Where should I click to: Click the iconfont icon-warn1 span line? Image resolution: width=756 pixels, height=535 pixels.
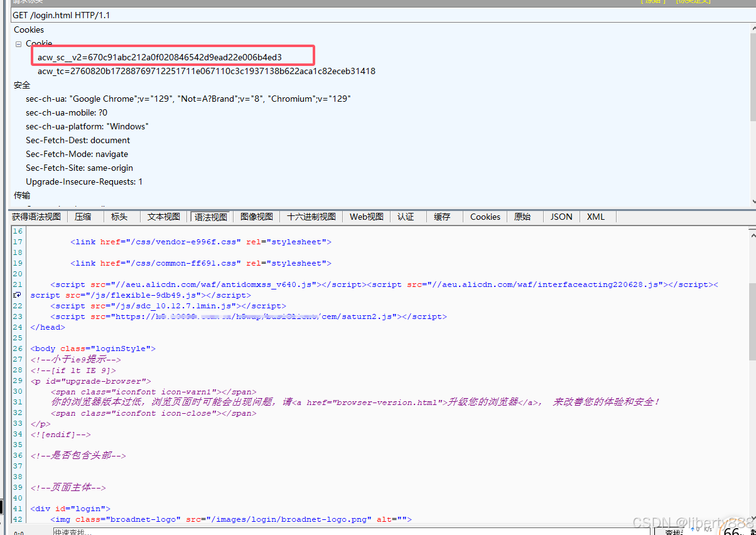coord(153,391)
